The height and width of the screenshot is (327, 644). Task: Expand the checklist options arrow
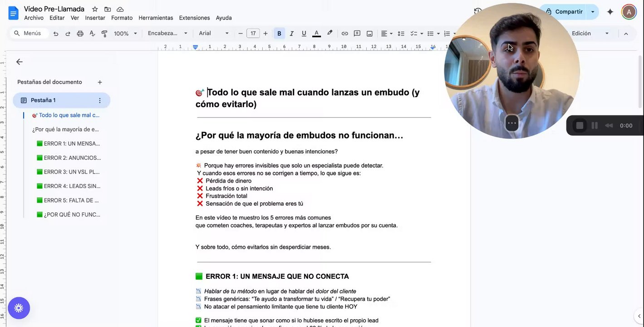pos(422,34)
